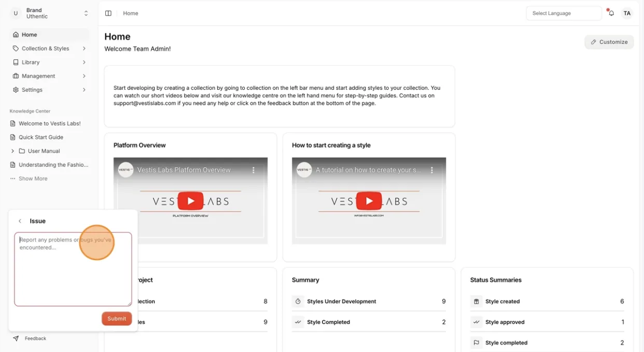Click the issue report text area

click(73, 269)
